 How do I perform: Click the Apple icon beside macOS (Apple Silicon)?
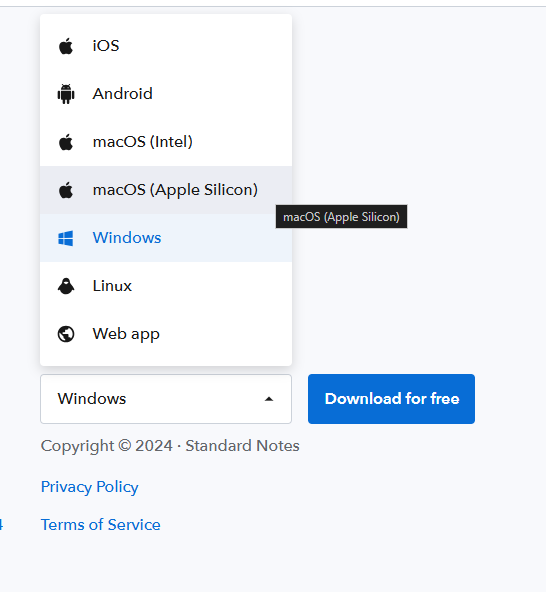pos(66,190)
